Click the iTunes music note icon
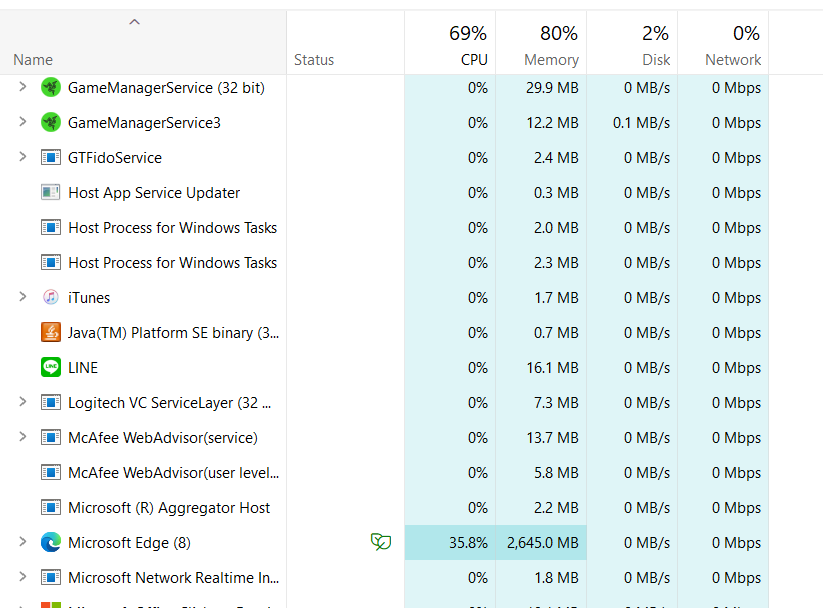The width and height of the screenshot is (823, 608). pos(51,298)
